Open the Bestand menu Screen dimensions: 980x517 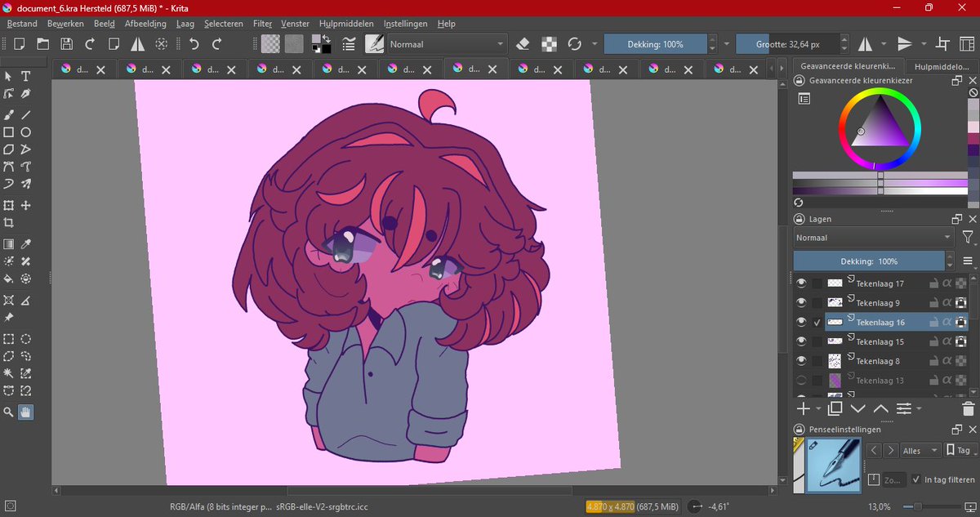pos(22,24)
